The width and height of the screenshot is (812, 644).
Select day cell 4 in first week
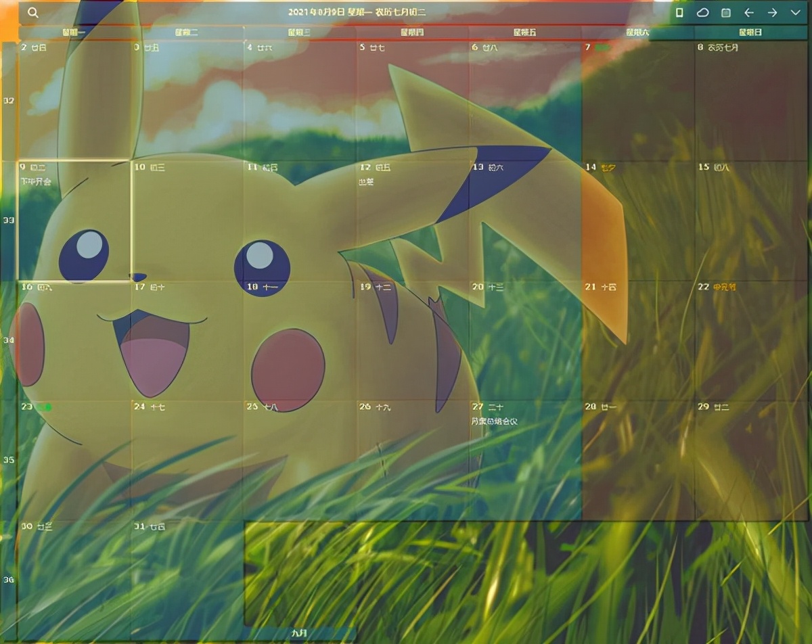(300, 101)
